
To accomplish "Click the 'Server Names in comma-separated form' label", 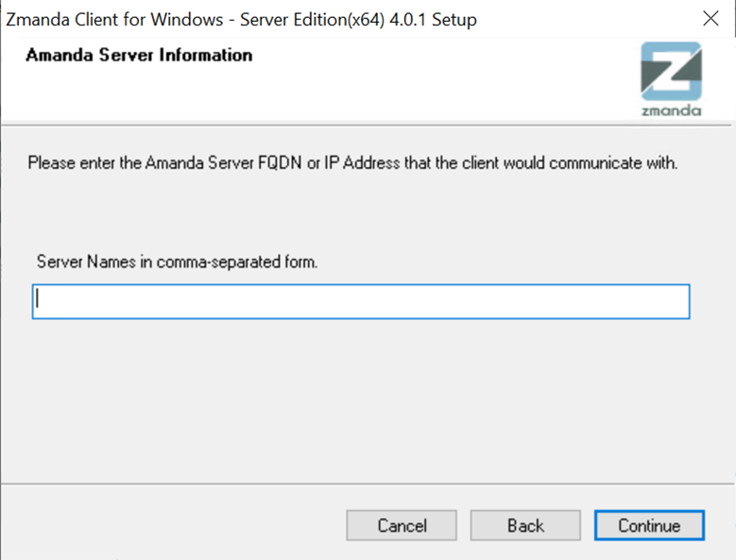I will click(x=177, y=262).
